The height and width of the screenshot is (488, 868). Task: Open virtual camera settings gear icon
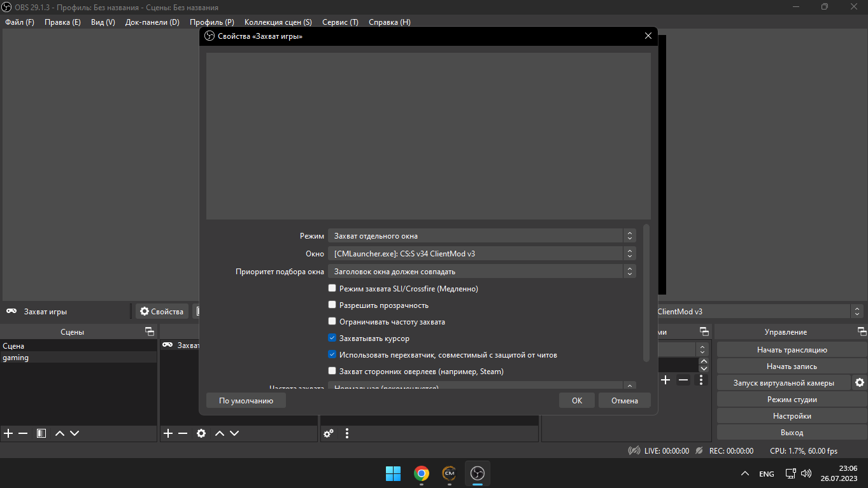pyautogui.click(x=860, y=382)
